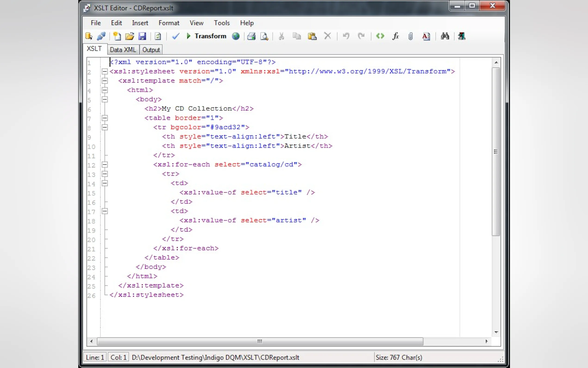Click the vertical scrollbar down arrow
The image size is (588, 368).
click(x=496, y=332)
